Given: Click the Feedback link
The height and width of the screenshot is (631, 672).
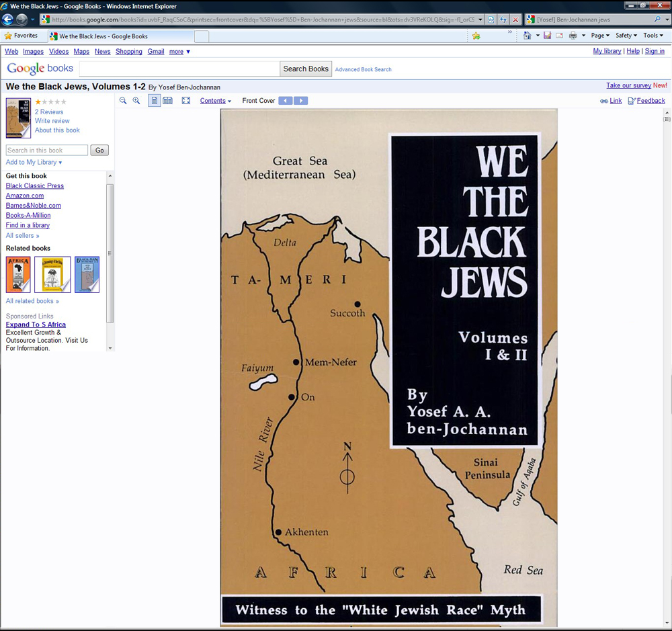Looking at the screenshot, I should [x=650, y=101].
